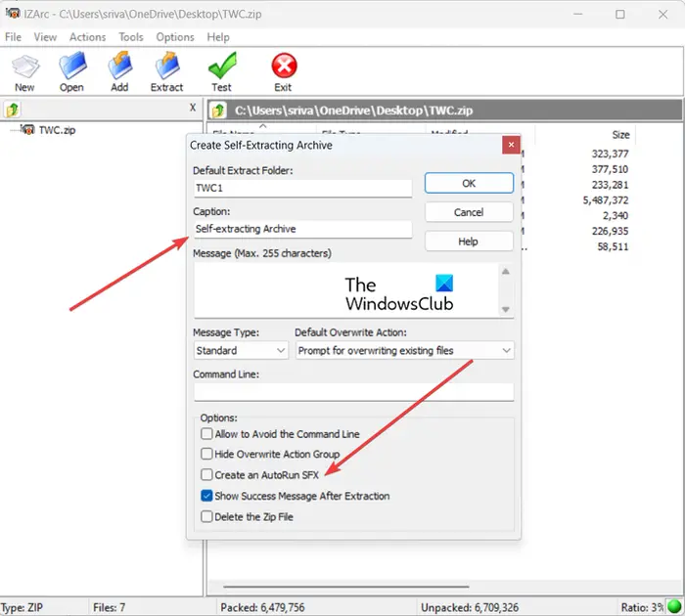
Task: Click the Default Extract Folder field
Action: [302, 188]
